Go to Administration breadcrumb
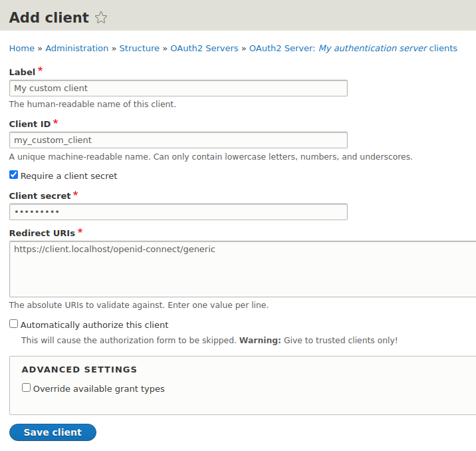 click(77, 49)
